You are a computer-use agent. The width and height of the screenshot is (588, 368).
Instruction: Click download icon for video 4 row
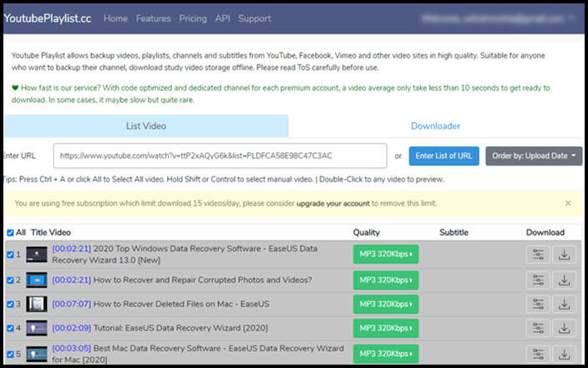click(565, 330)
